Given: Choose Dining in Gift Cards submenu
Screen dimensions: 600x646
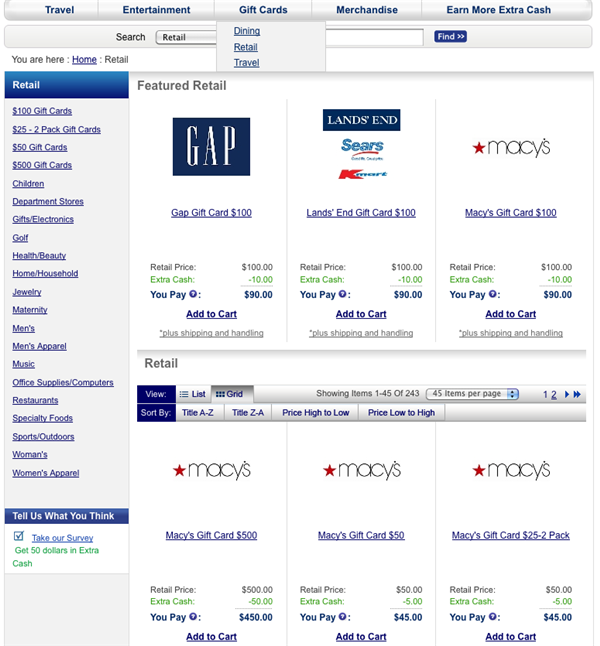Looking at the screenshot, I should pos(247,31).
